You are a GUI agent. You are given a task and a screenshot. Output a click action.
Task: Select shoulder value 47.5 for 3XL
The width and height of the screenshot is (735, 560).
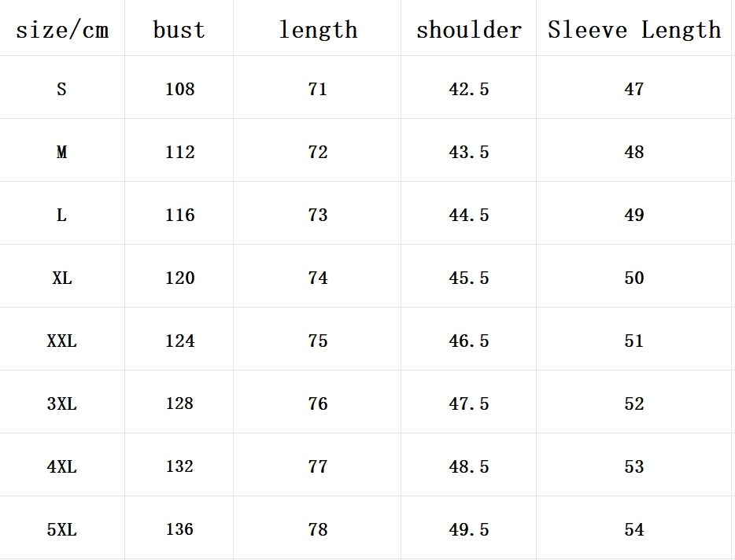coord(469,402)
